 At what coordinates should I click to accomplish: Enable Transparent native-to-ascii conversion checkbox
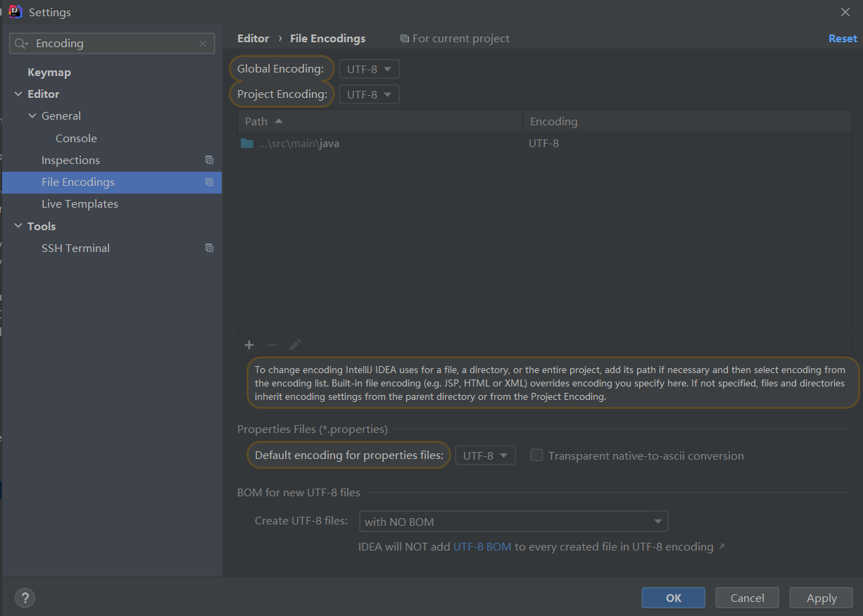click(x=537, y=455)
